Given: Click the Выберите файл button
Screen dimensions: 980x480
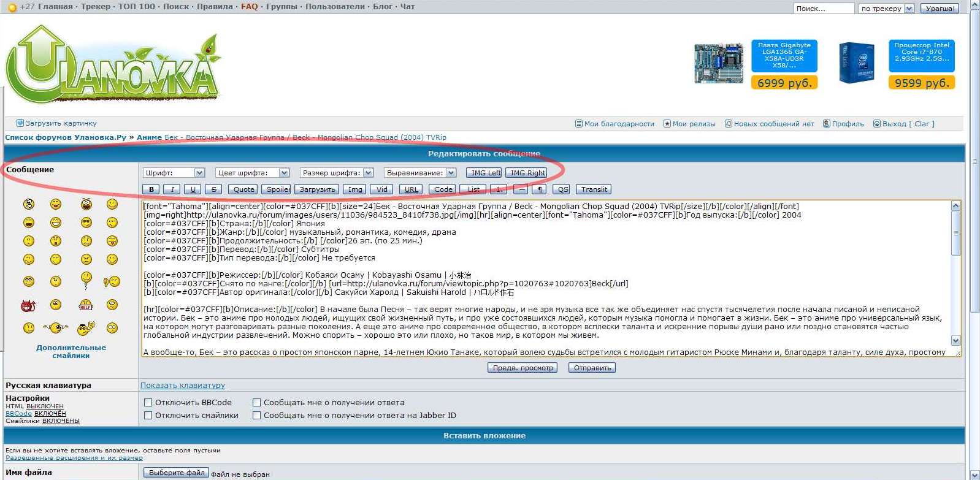Looking at the screenshot, I should [x=177, y=473].
